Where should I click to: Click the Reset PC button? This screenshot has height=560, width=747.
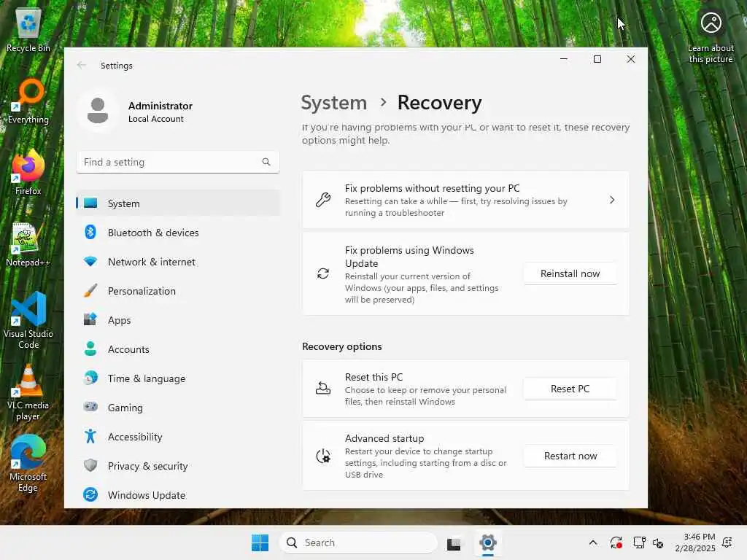570,389
